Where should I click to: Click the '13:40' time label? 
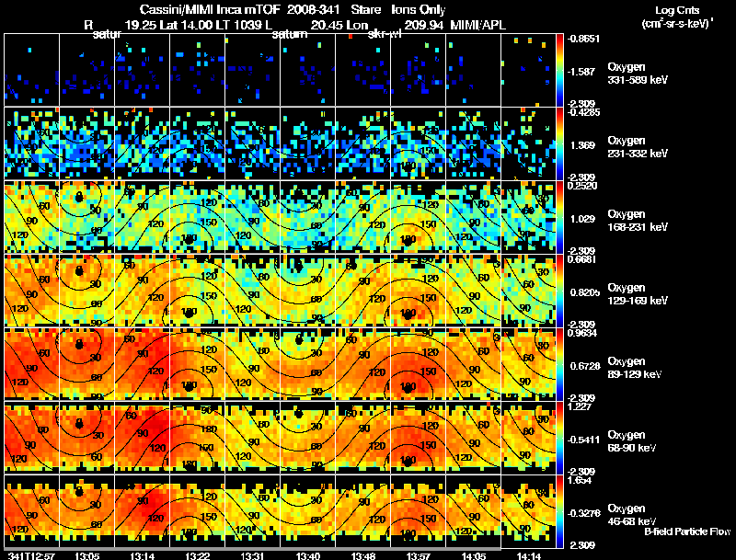pos(308,555)
